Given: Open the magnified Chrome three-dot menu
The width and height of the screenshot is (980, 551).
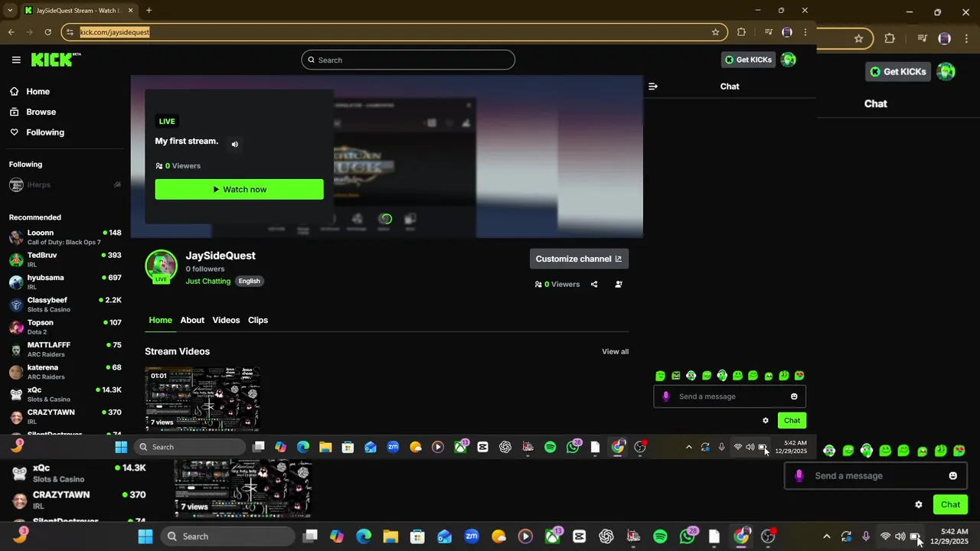Looking at the screenshot, I should tap(966, 38).
